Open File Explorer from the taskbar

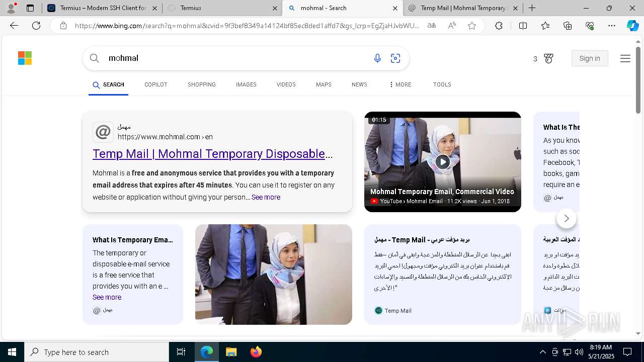[x=231, y=352]
